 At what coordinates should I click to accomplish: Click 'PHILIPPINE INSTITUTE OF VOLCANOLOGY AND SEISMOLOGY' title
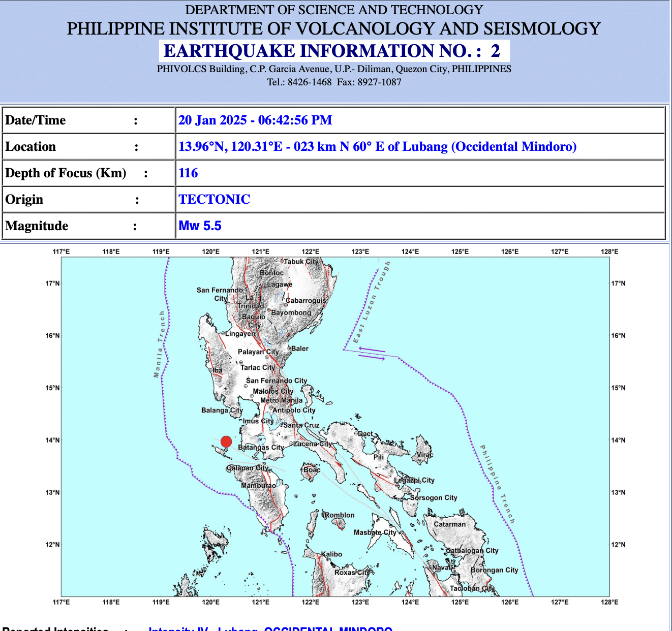click(x=334, y=28)
